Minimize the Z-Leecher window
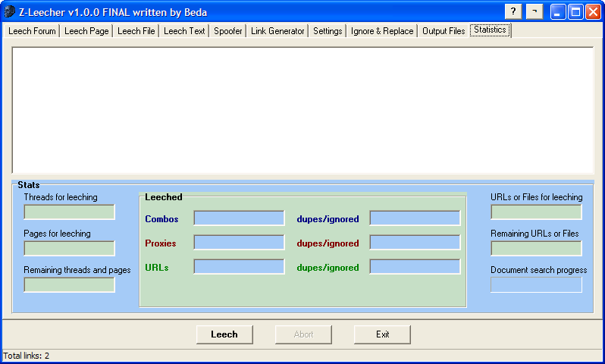This screenshot has width=605, height=364. [x=557, y=12]
